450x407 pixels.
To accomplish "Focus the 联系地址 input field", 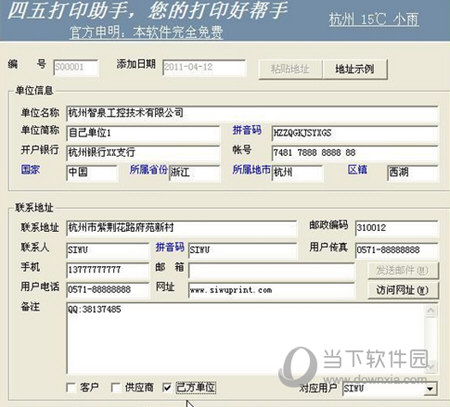I will coord(181,228).
